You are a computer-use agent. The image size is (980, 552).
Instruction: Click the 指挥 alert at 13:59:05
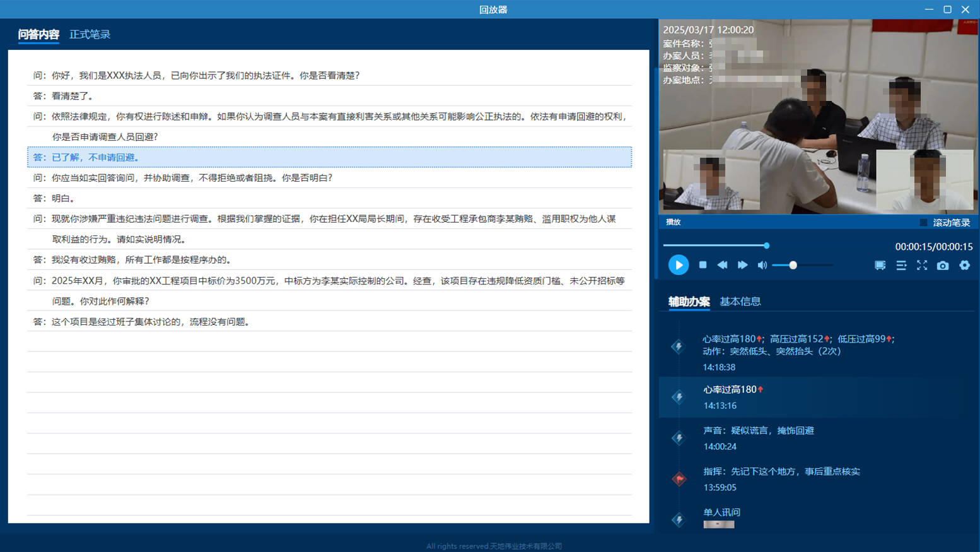(783, 471)
